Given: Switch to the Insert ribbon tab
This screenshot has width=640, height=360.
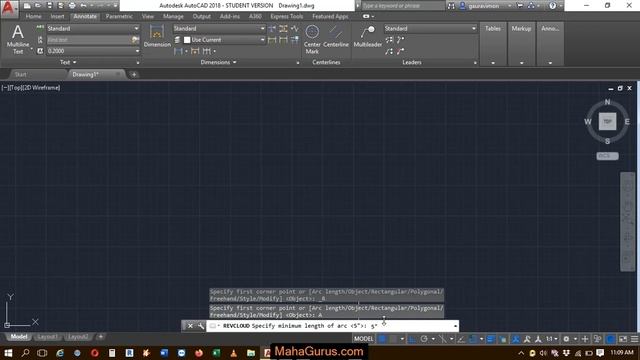Looking at the screenshot, I should tap(58, 16).
